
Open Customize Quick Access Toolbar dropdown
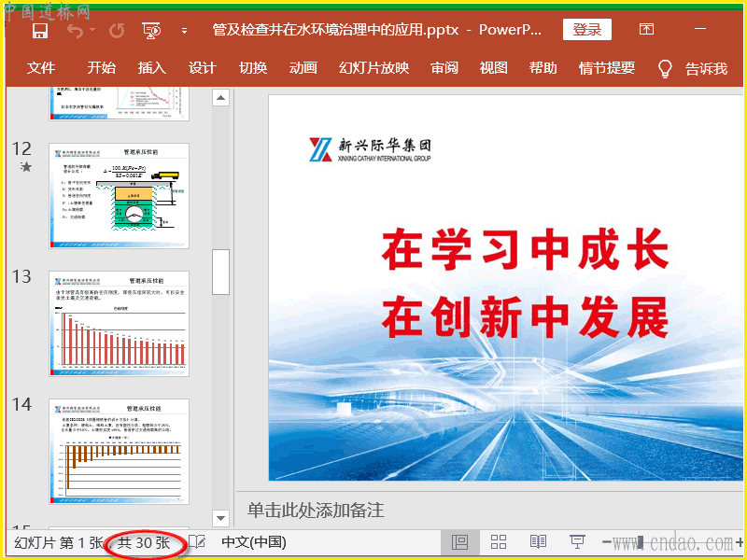(184, 32)
